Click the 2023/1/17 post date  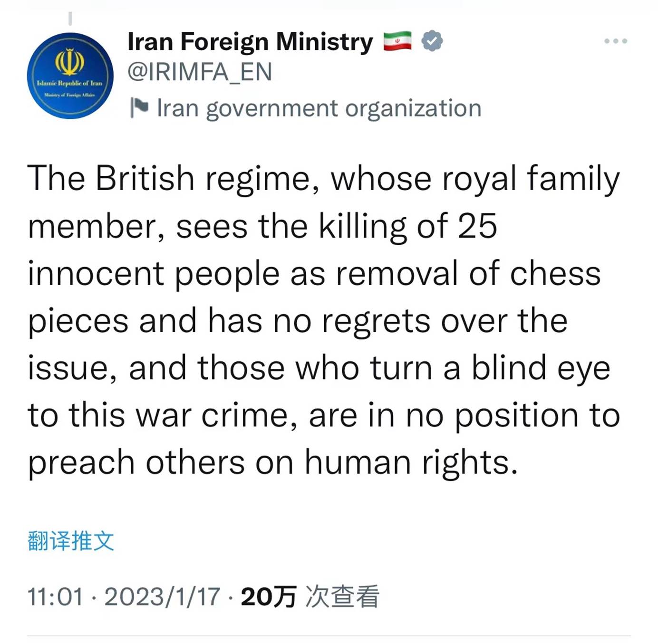162,596
